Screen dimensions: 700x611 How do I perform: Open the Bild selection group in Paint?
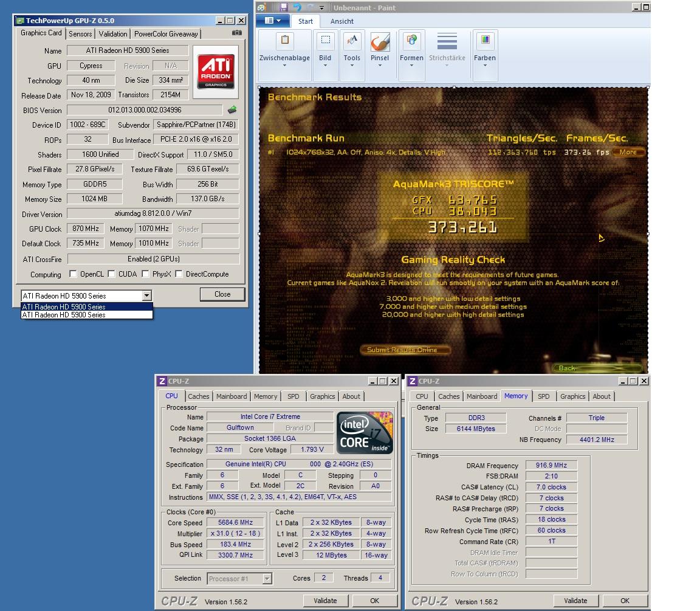326,55
